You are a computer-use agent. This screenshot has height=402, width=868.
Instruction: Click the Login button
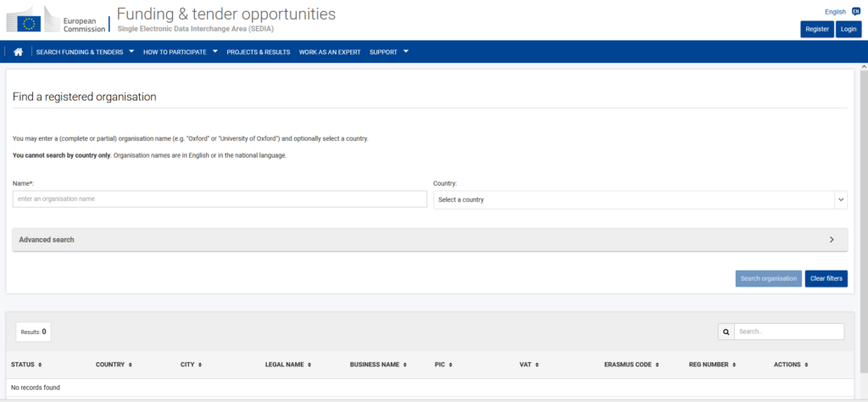848,29
